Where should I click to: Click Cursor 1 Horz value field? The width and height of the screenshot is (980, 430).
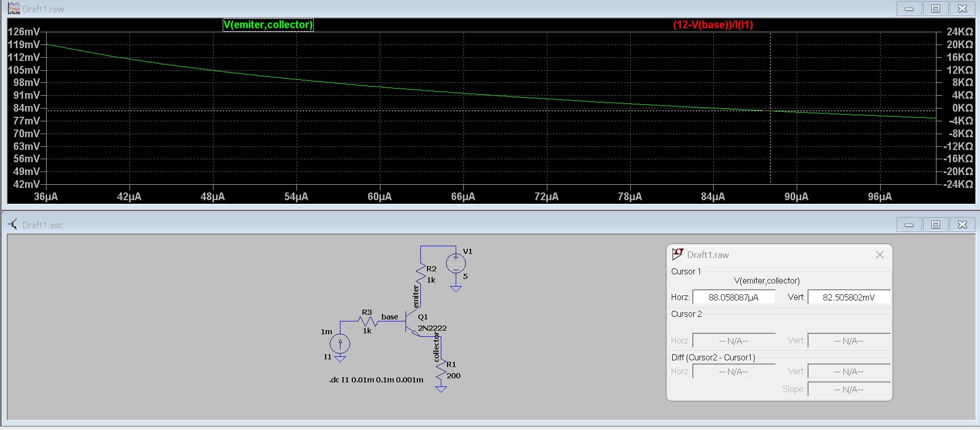point(734,297)
